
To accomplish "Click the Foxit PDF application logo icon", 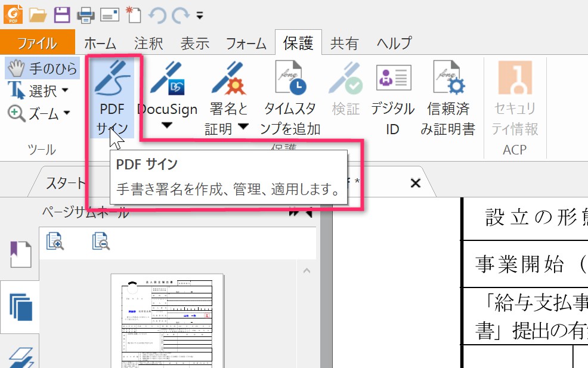I will (13, 14).
